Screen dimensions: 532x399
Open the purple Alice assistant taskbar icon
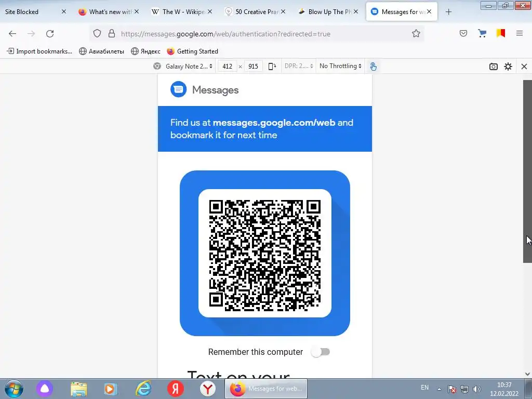pos(45,389)
